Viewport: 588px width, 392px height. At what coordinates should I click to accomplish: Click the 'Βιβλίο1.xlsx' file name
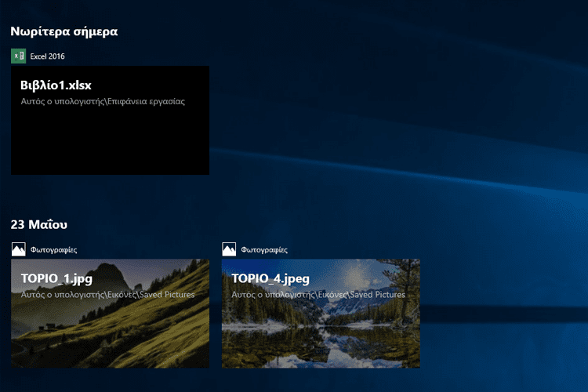pyautogui.click(x=56, y=85)
